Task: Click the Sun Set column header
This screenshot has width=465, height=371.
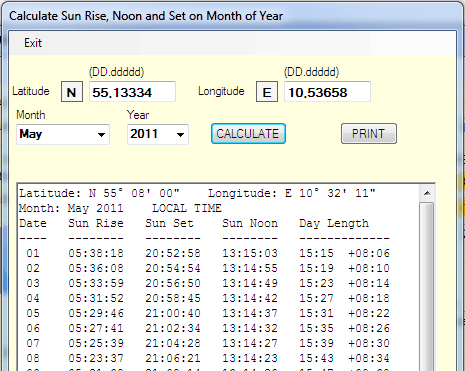Action: (169, 223)
